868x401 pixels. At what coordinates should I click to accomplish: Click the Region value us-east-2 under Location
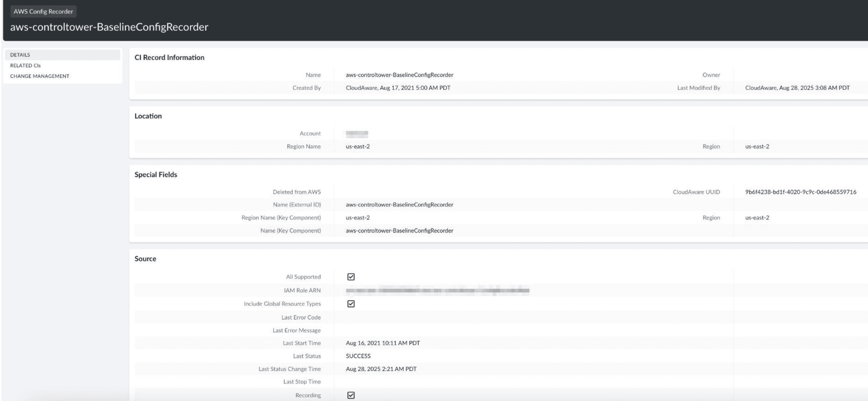click(757, 147)
